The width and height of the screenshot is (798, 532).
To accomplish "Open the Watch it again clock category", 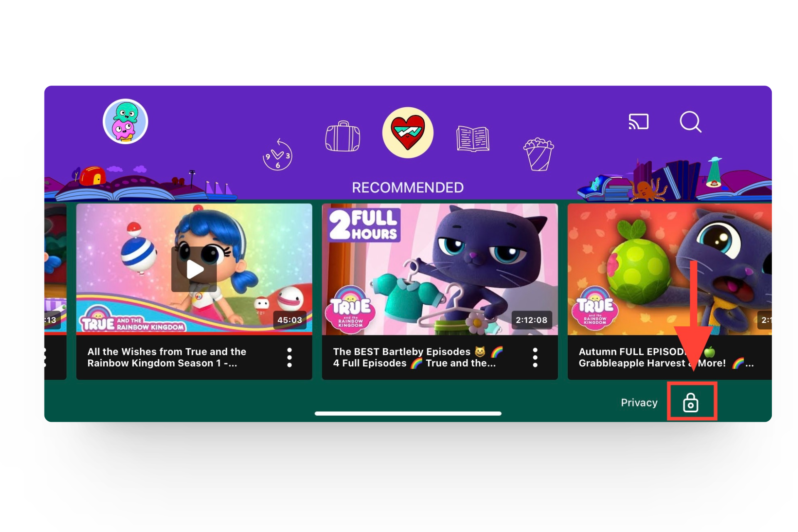I will 277,155.
